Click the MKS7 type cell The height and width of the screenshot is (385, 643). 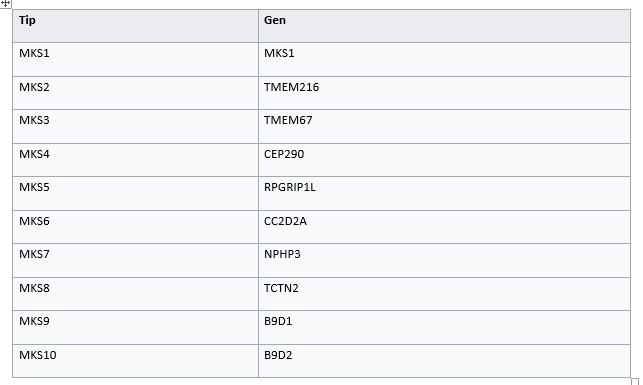tap(135, 261)
